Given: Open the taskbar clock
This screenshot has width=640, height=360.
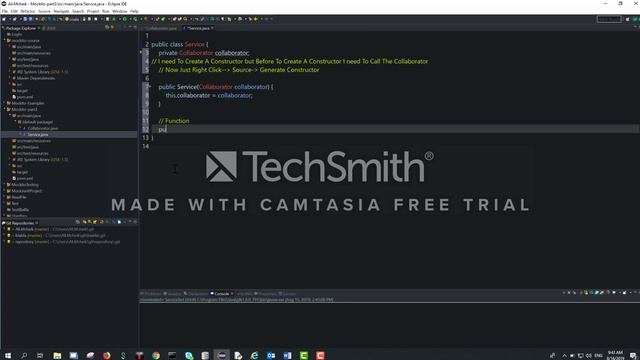Looking at the screenshot, I should click(615, 356).
